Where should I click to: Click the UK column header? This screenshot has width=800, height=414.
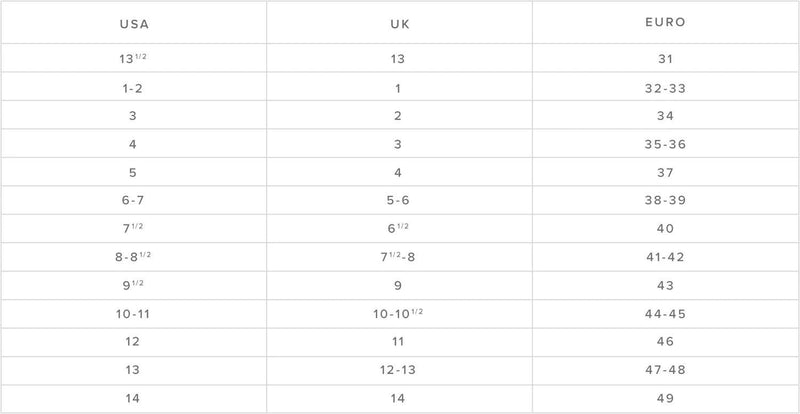399,21
